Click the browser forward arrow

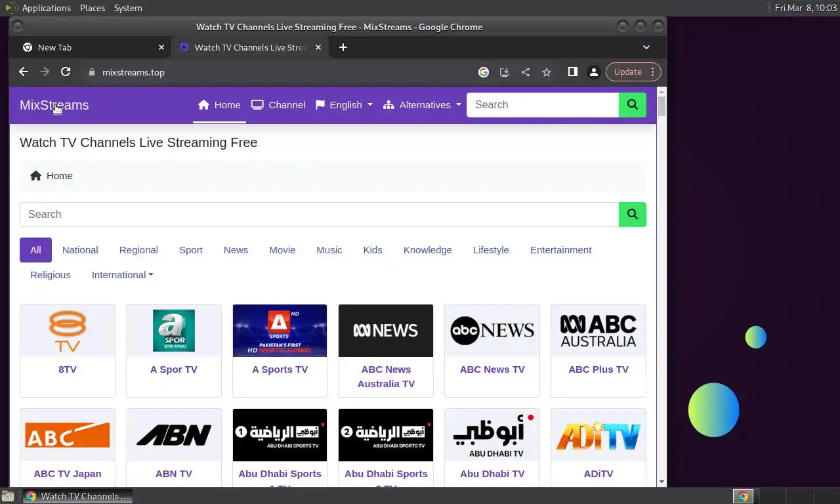(x=45, y=72)
